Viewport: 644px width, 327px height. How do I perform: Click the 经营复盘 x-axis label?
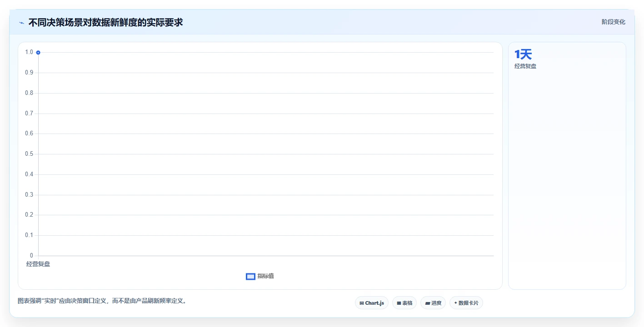38,264
